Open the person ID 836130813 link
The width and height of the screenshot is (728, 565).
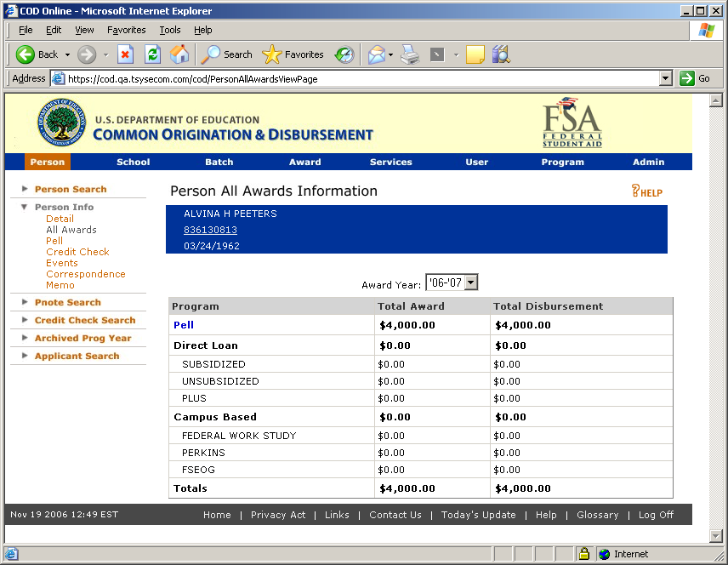(210, 230)
